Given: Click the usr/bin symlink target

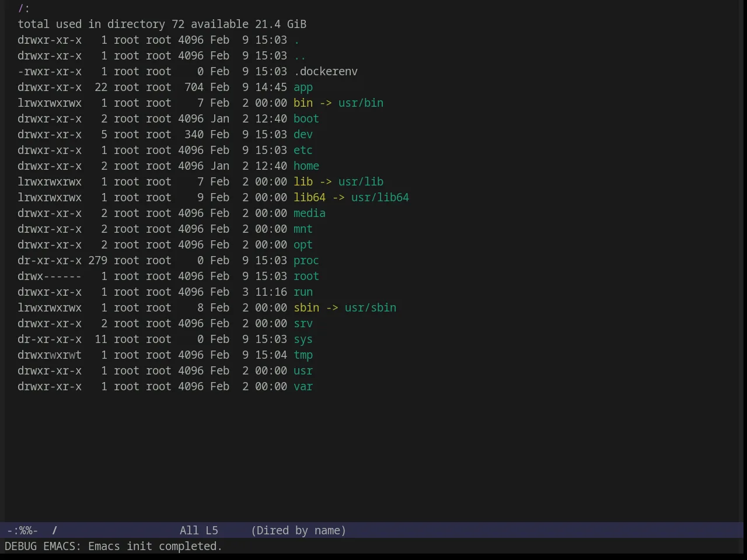Looking at the screenshot, I should point(361,103).
